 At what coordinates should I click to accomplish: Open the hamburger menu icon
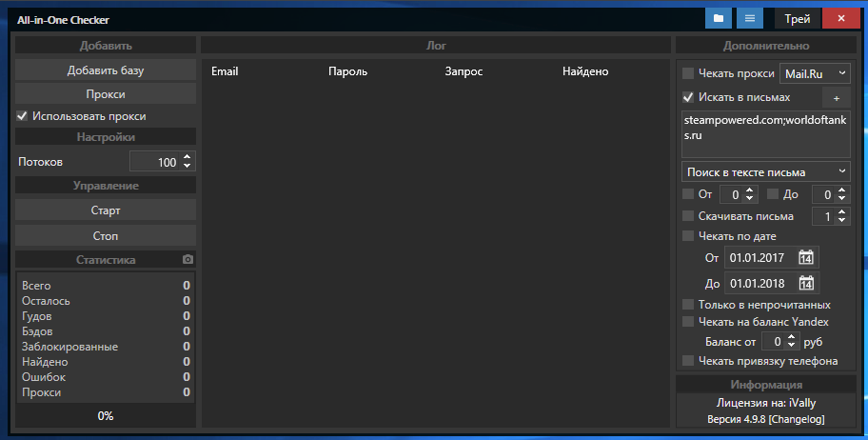point(750,18)
